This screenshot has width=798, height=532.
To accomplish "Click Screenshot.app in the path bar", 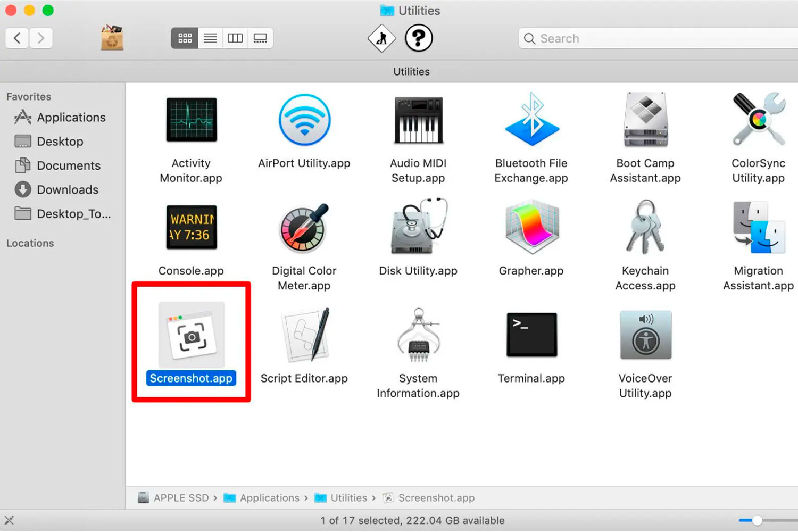I will [x=429, y=498].
